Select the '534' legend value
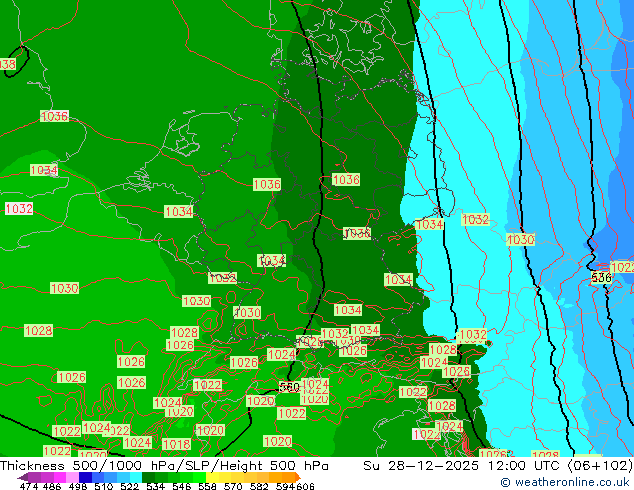The height and width of the screenshot is (490, 634). 155,486
